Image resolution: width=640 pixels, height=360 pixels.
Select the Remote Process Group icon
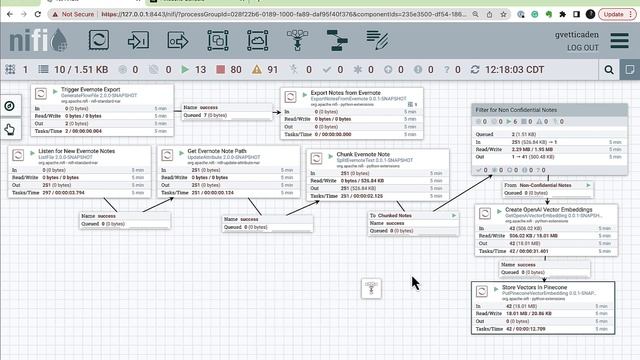258,40
